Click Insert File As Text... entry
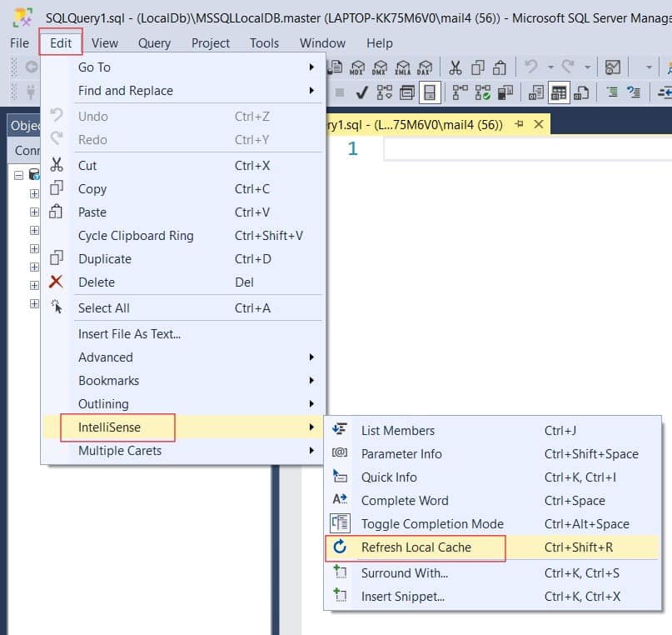The height and width of the screenshot is (635, 672). [183, 333]
